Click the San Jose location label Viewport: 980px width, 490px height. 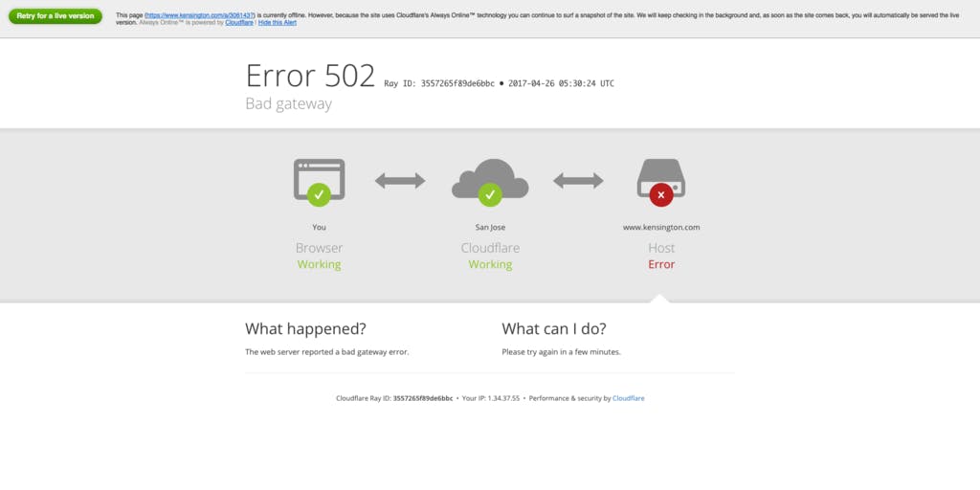click(490, 228)
